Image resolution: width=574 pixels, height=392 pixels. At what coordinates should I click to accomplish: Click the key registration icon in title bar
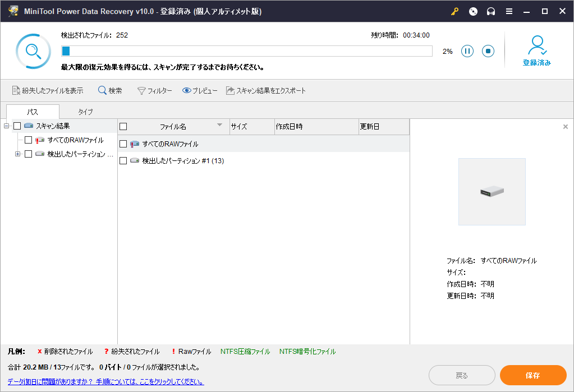coord(454,12)
